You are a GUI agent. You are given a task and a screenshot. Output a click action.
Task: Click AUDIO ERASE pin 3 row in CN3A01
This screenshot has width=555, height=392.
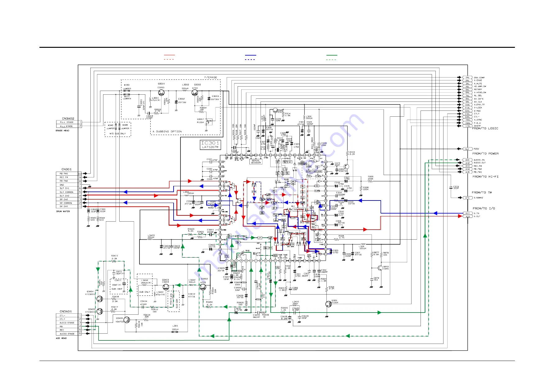[x=69, y=323]
